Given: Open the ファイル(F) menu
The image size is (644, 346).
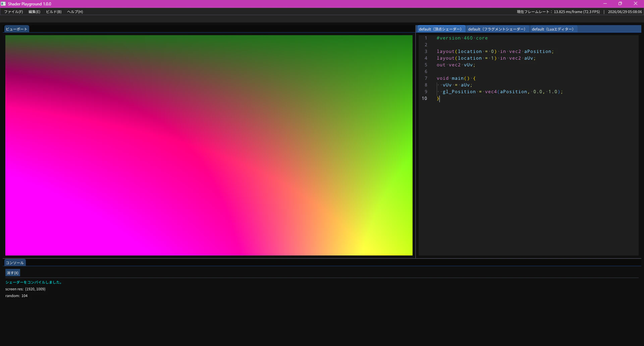Looking at the screenshot, I should click(x=13, y=12).
